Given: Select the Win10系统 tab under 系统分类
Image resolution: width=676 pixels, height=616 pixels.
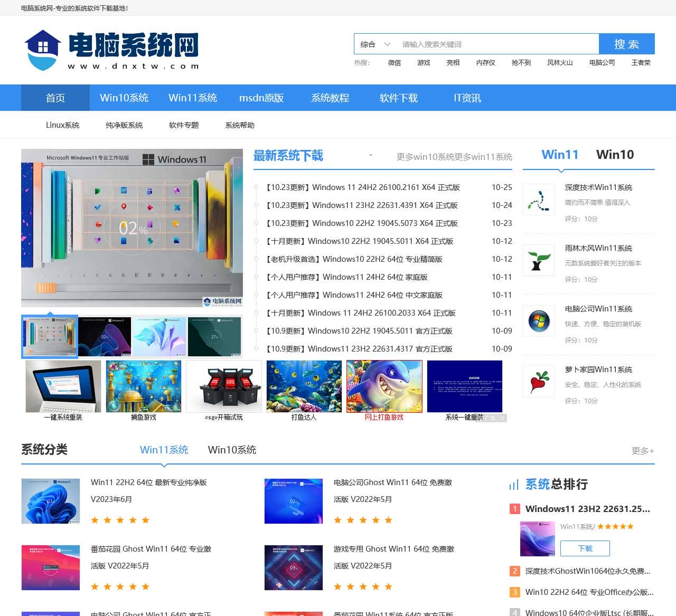Looking at the screenshot, I should pyautogui.click(x=232, y=450).
